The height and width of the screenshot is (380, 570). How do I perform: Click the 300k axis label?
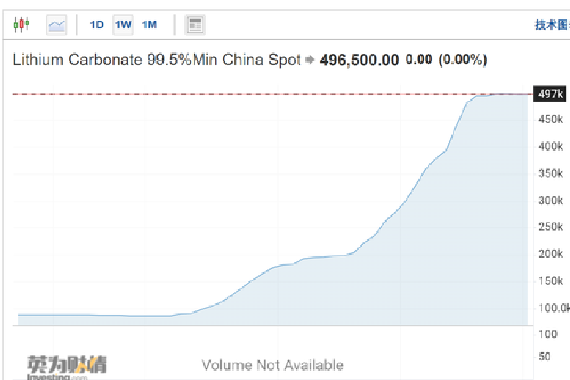[x=550, y=200]
